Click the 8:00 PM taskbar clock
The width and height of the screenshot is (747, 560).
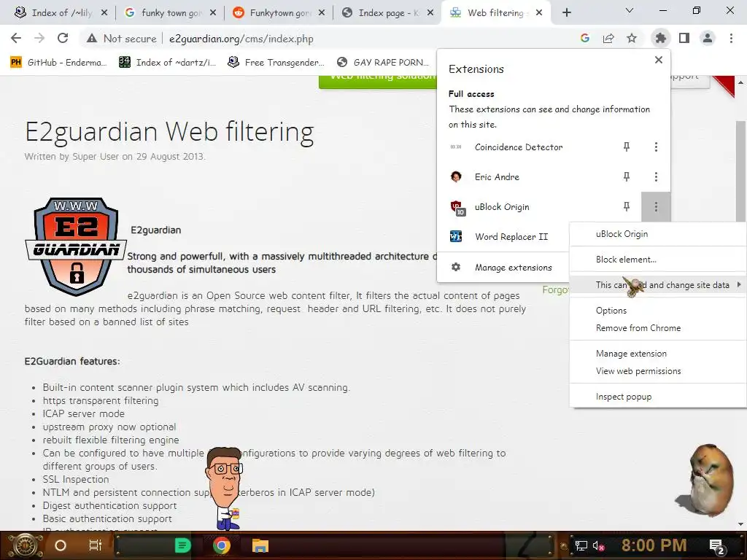[x=654, y=545]
